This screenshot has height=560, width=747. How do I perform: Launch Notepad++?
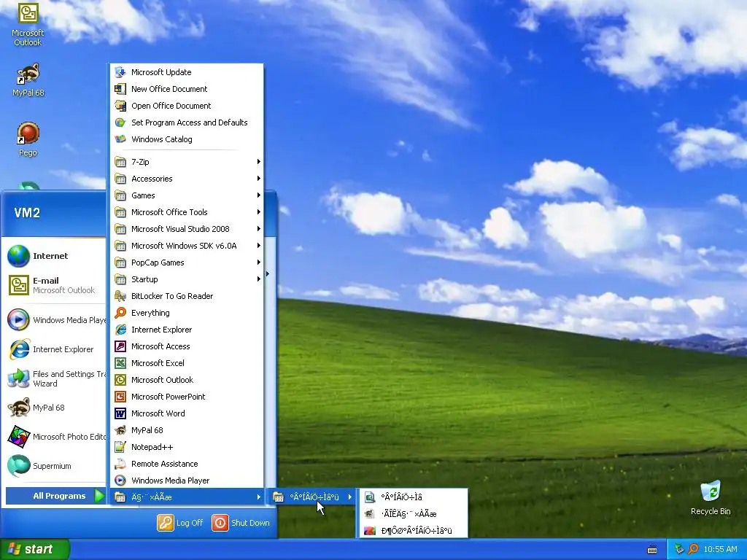tap(186, 447)
